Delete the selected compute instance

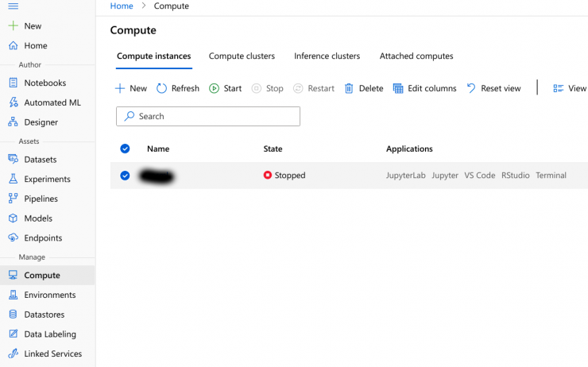tap(364, 88)
